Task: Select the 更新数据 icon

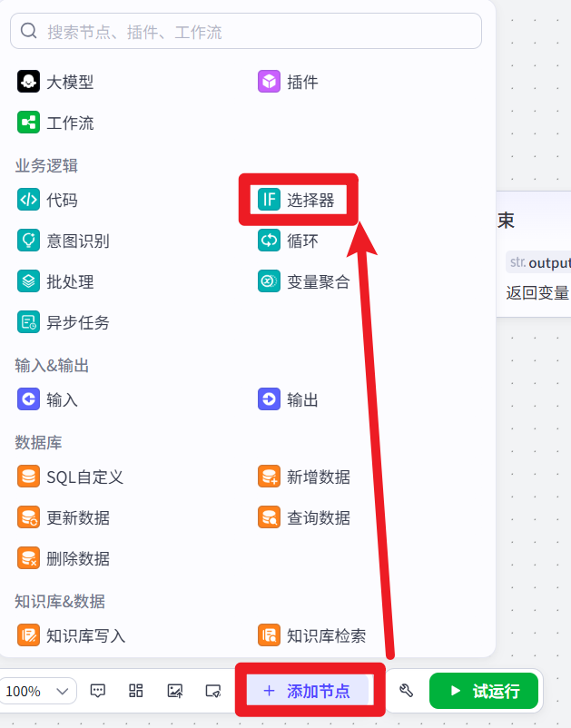Action: pos(28,517)
